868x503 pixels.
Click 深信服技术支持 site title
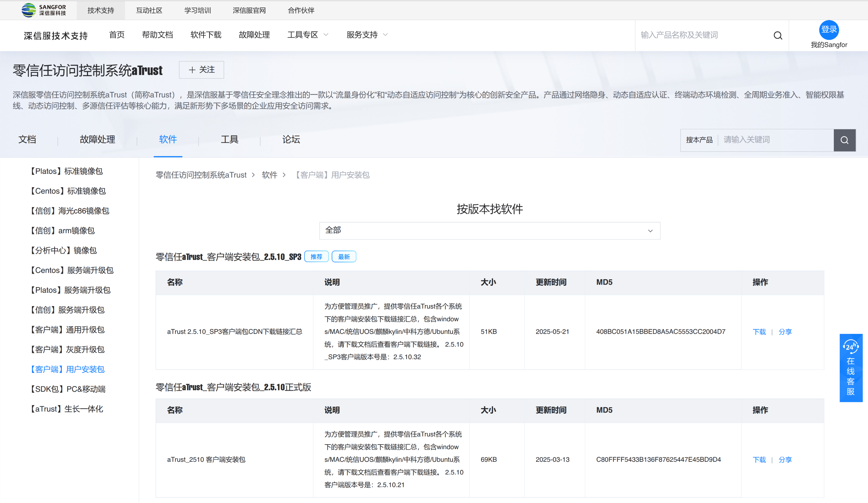point(56,36)
